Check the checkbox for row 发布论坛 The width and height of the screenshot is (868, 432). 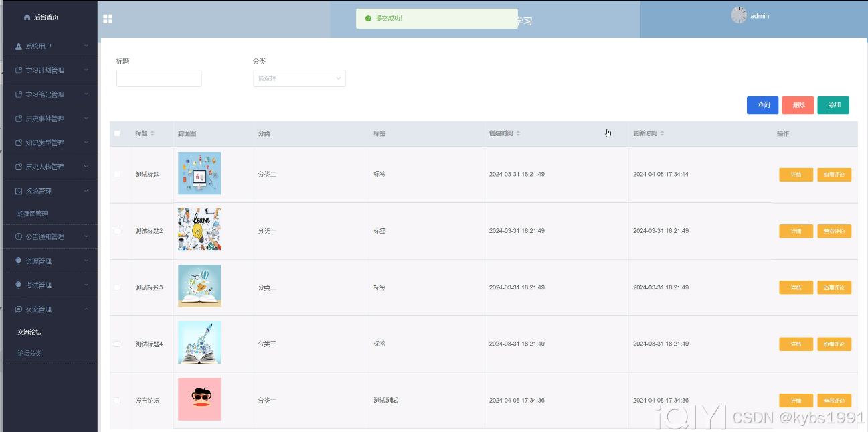(117, 400)
